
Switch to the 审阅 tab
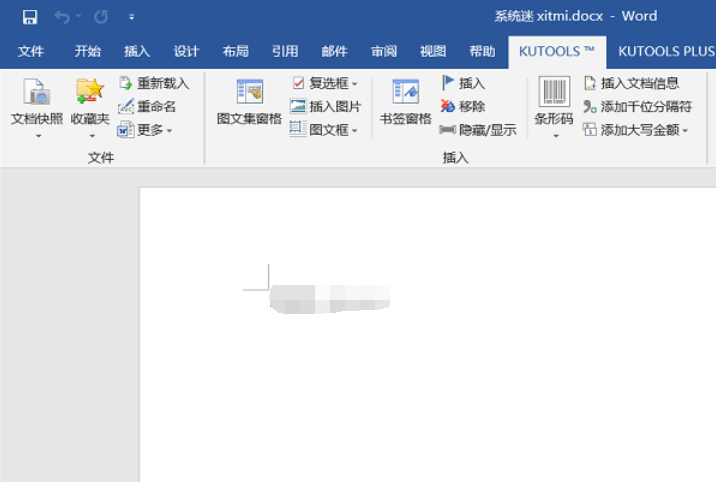[x=384, y=51]
